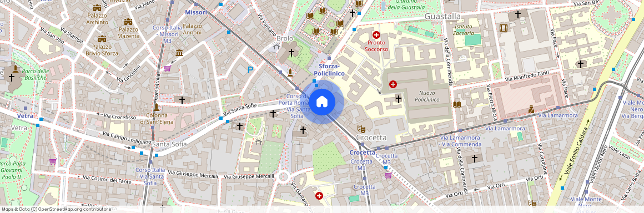Select the Via Cosimo del Fante label

107,179
